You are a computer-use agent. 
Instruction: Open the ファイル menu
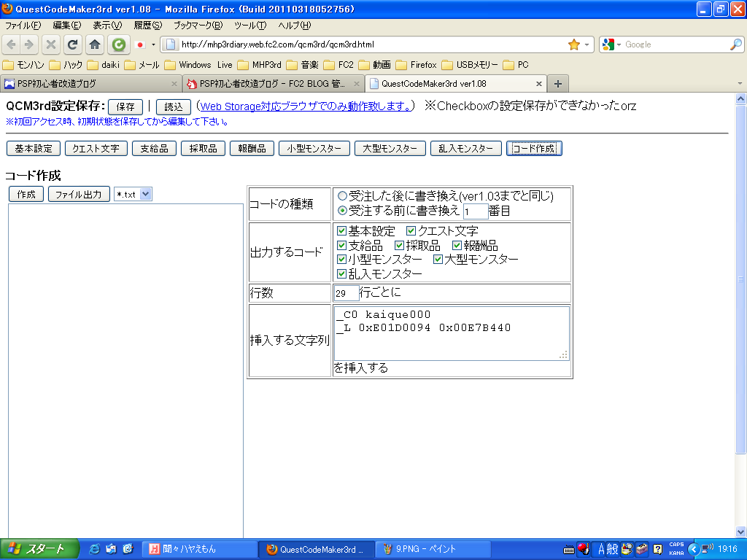coord(23,26)
